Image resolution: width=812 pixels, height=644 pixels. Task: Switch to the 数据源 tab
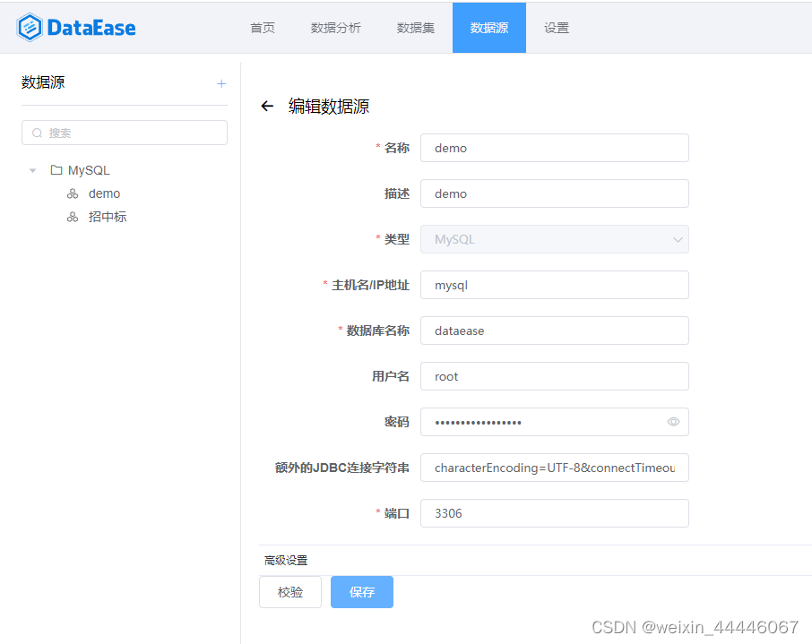(489, 28)
